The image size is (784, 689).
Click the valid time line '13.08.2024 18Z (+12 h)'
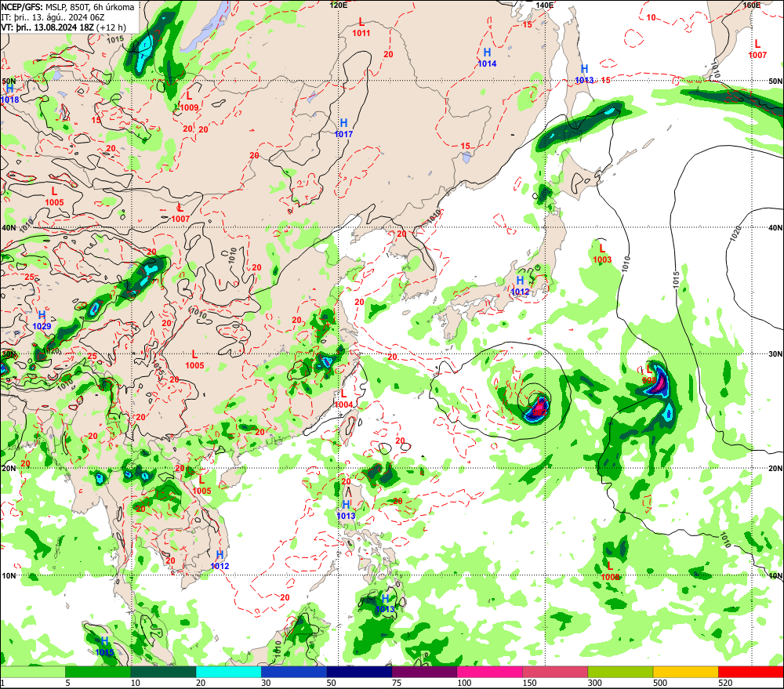(64, 27)
